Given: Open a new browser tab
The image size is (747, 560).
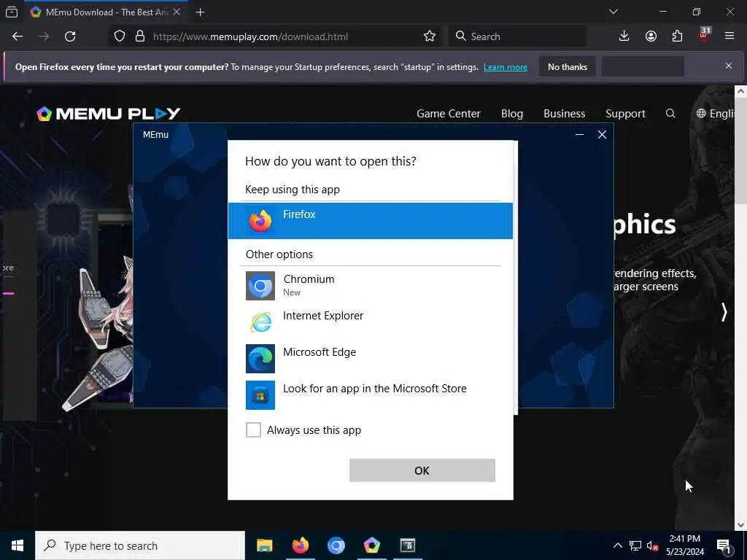Looking at the screenshot, I should click(200, 12).
